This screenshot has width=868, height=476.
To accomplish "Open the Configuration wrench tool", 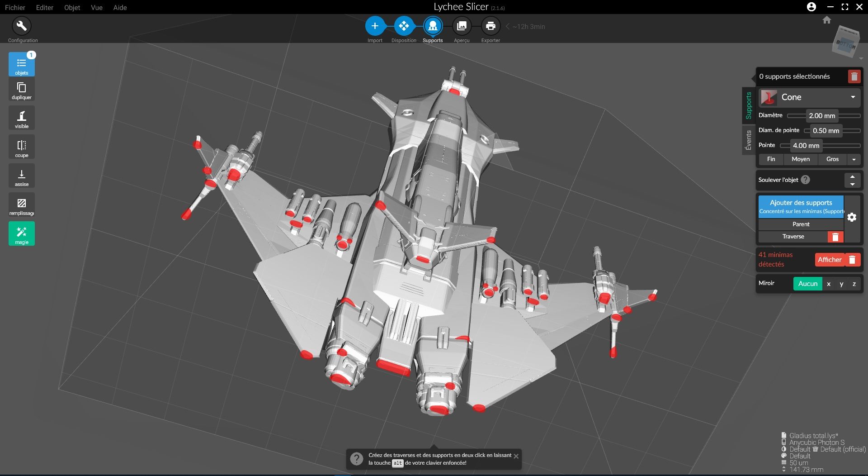I will [21, 26].
